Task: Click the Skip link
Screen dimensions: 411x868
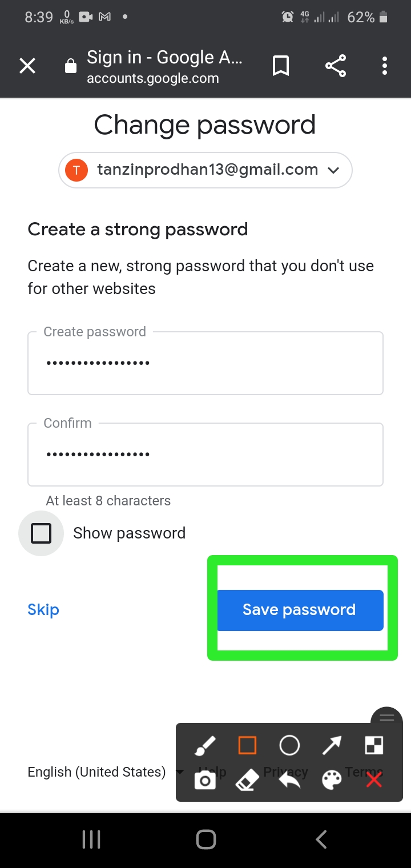Action: 43,610
